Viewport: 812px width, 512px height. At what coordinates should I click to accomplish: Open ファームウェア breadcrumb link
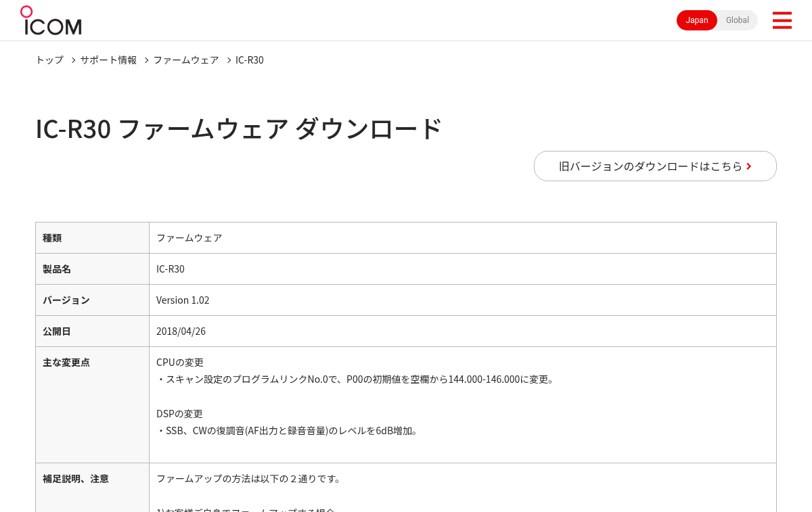tap(186, 60)
